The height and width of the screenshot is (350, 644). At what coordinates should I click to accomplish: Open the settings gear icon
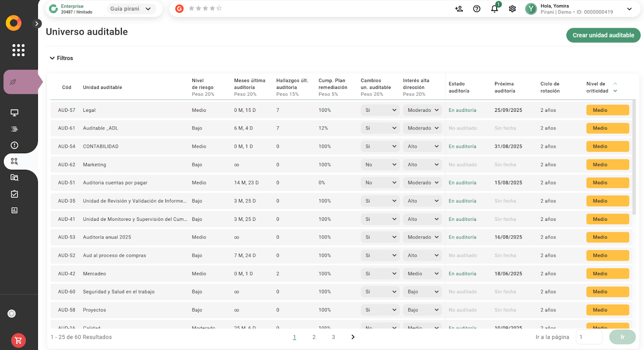point(512,9)
